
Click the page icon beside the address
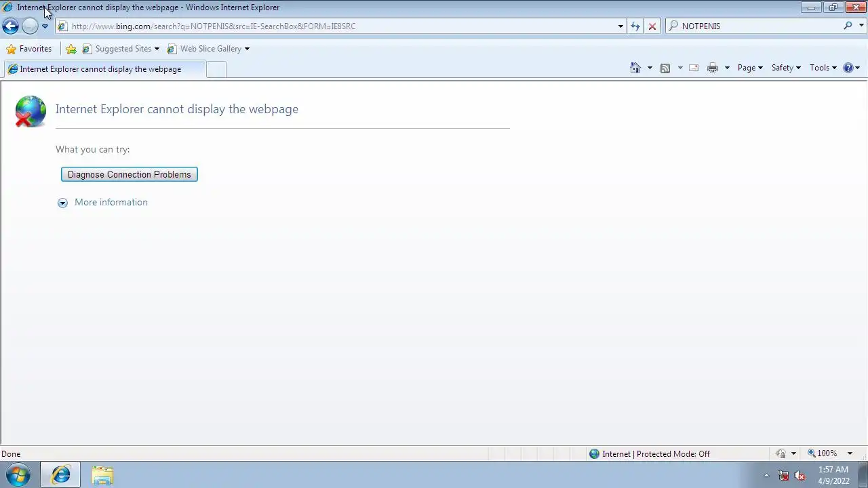[x=62, y=26]
